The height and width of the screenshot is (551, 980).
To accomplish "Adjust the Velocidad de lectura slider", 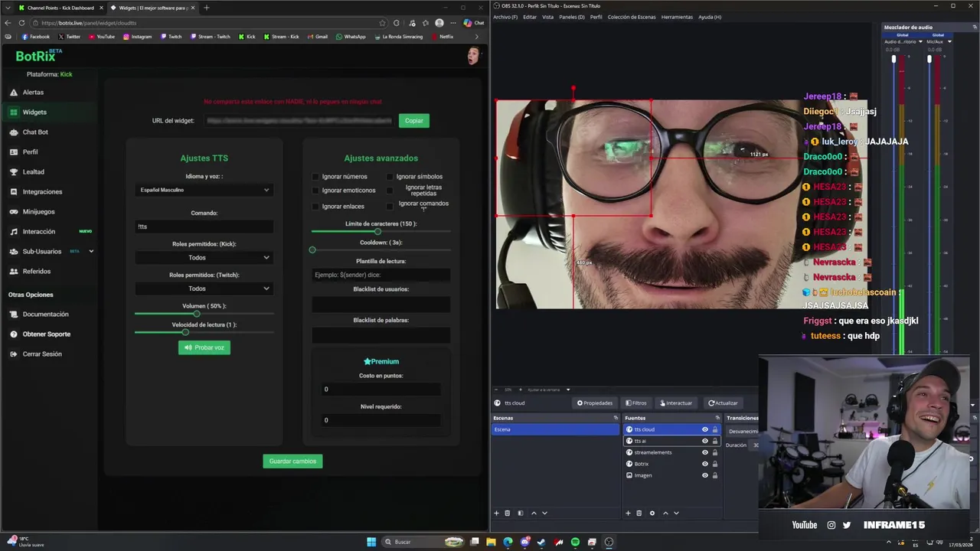I will [x=185, y=332].
